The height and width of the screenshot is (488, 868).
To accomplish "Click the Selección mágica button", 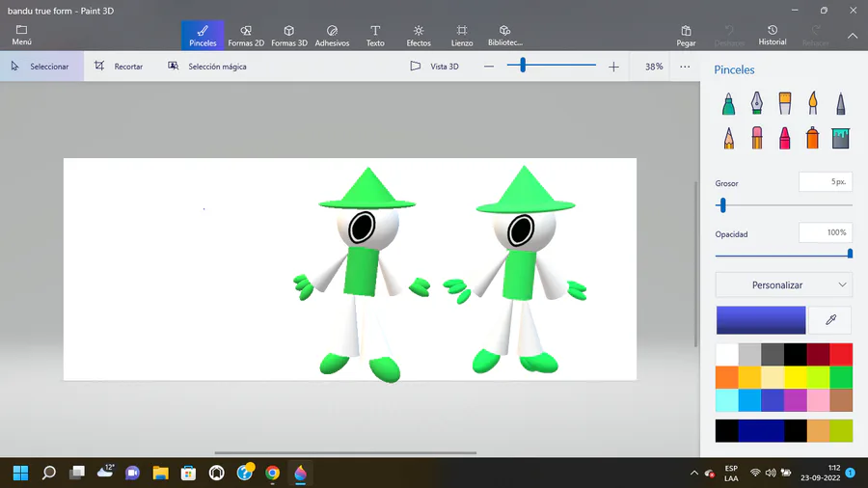I will tap(207, 67).
